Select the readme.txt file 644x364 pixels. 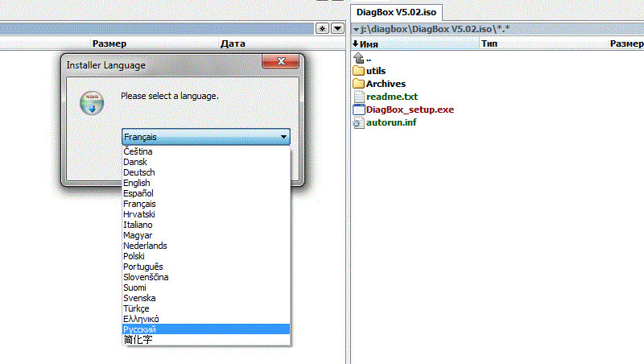[391, 97]
